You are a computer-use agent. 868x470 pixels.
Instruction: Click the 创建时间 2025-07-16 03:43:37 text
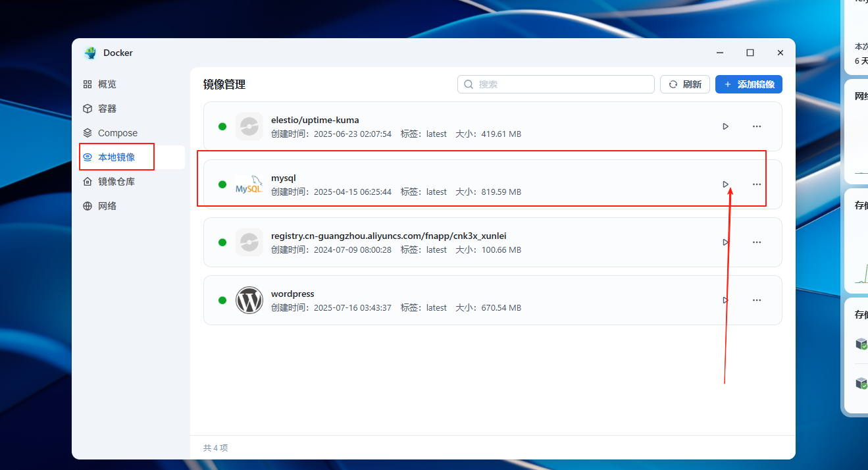click(x=331, y=308)
